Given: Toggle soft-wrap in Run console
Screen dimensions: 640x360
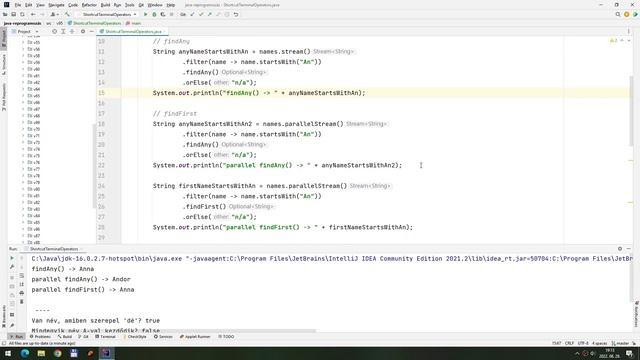Looking at the screenshot, I should pos(22,276).
